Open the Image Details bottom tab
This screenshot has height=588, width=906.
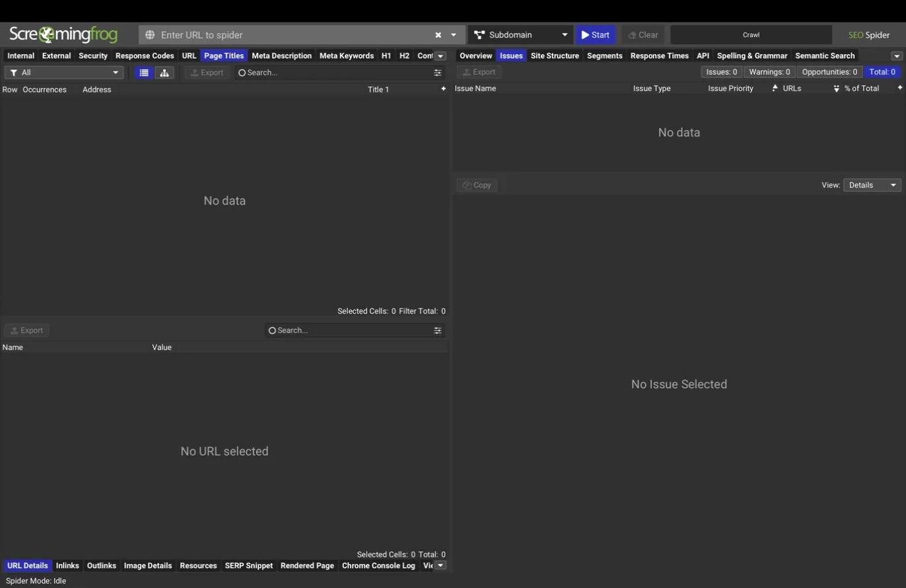(x=148, y=566)
